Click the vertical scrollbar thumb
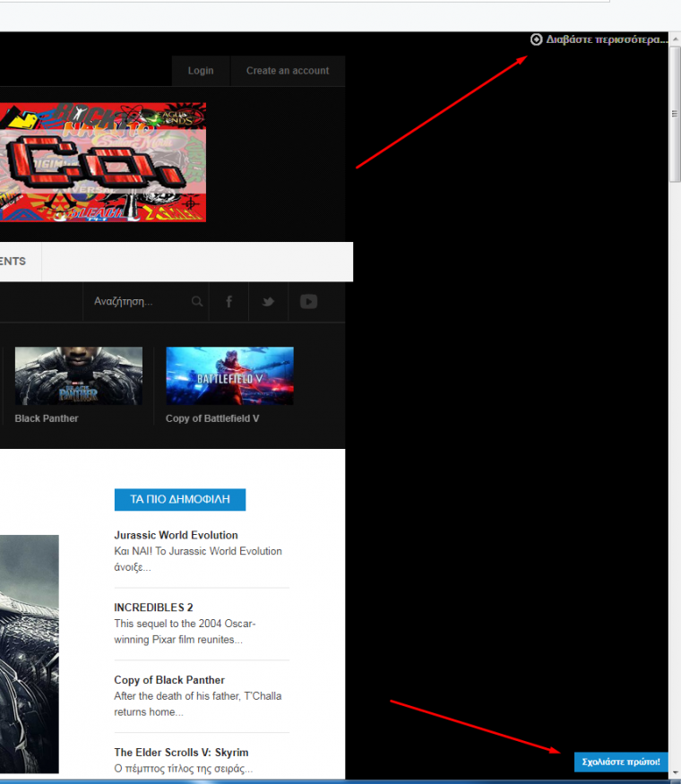 click(675, 114)
